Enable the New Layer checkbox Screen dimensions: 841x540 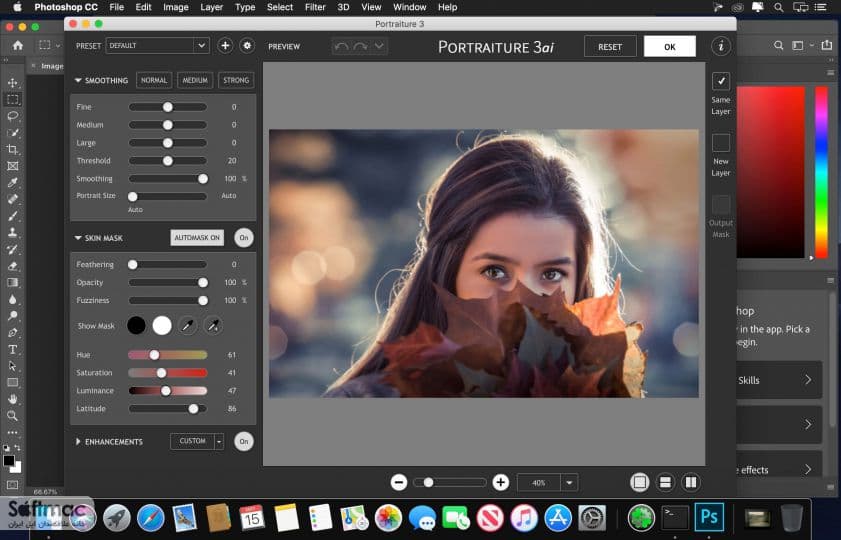(721, 143)
